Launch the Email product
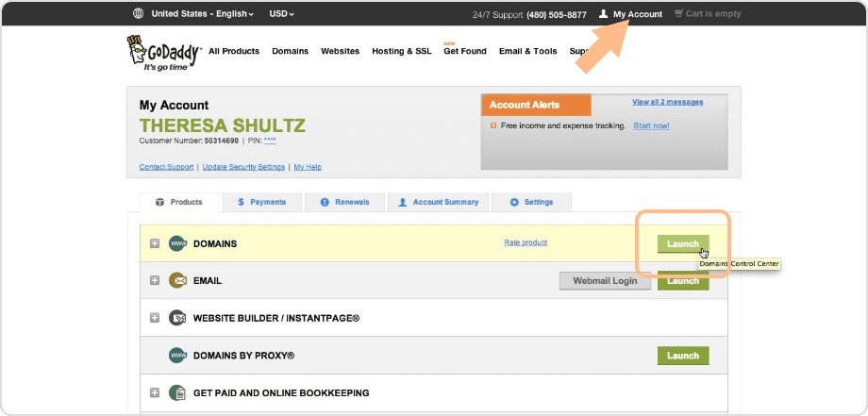The image size is (868, 416). pyautogui.click(x=683, y=281)
